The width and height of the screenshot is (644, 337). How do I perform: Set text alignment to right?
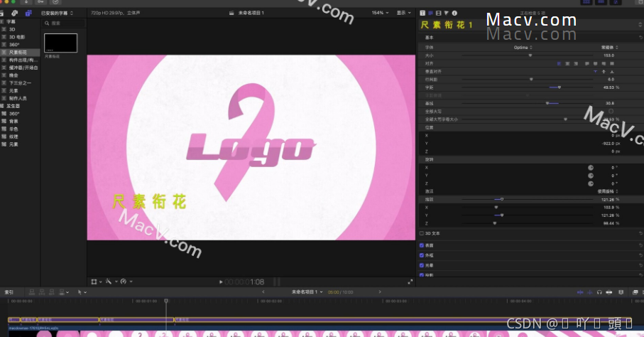tap(575, 64)
